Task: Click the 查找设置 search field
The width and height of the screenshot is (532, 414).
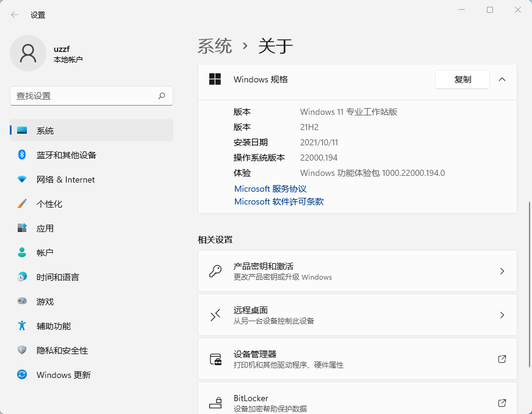Action: pos(84,96)
